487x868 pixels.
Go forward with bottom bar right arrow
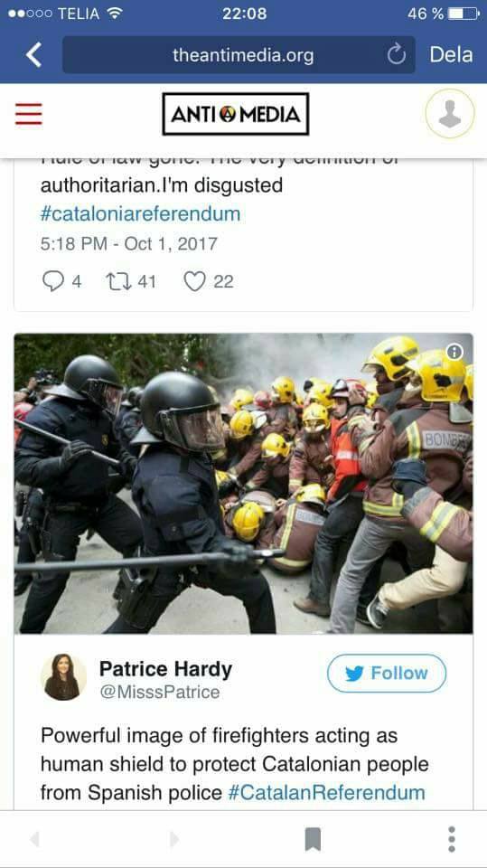click(x=174, y=839)
